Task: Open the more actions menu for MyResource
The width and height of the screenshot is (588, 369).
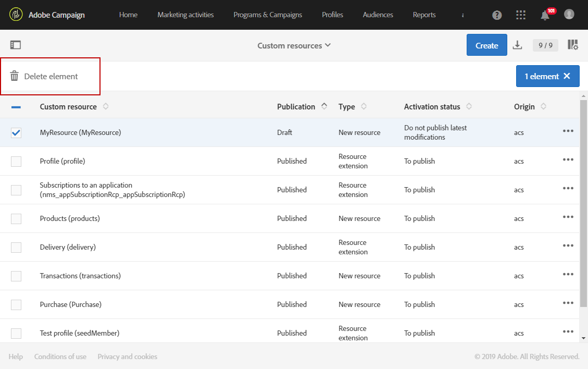Action: (568, 131)
